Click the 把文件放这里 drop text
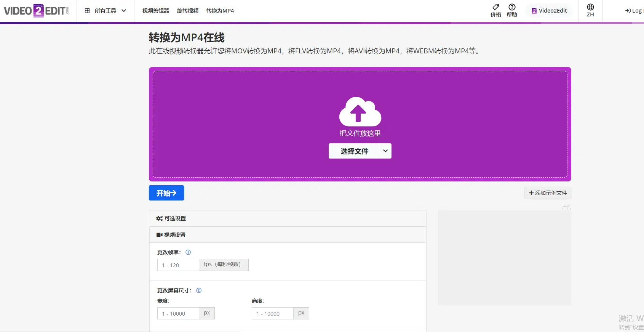 coord(360,133)
